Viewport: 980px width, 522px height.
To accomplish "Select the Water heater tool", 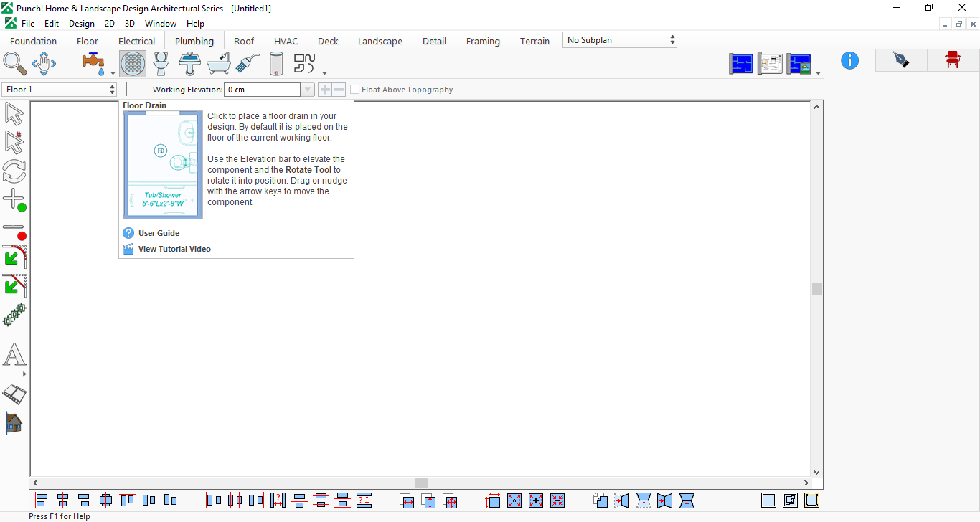I will [276, 64].
